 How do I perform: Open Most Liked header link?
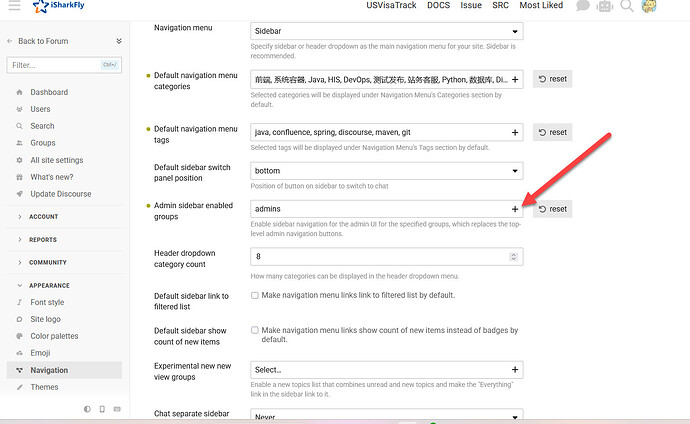click(541, 5)
